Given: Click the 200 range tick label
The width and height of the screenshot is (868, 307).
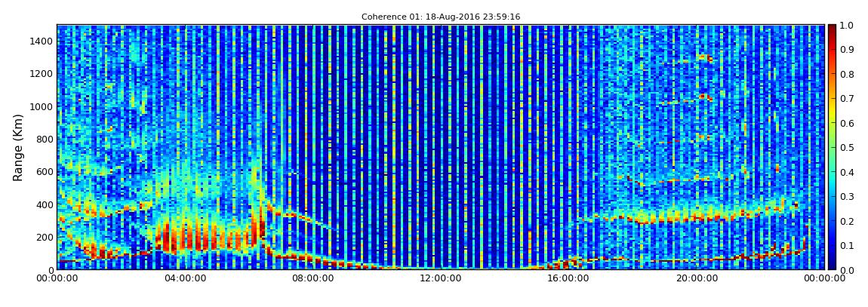Looking at the screenshot, I should pos(45,238).
